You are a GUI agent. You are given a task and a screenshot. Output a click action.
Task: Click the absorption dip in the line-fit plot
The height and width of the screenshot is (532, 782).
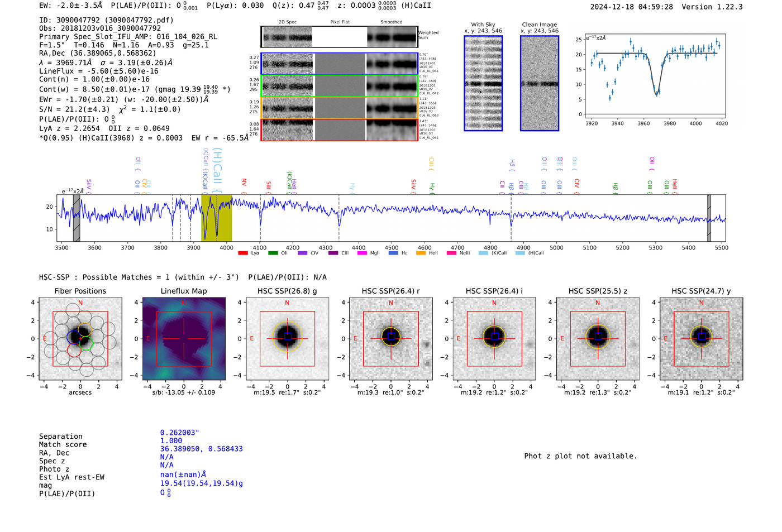click(x=657, y=91)
